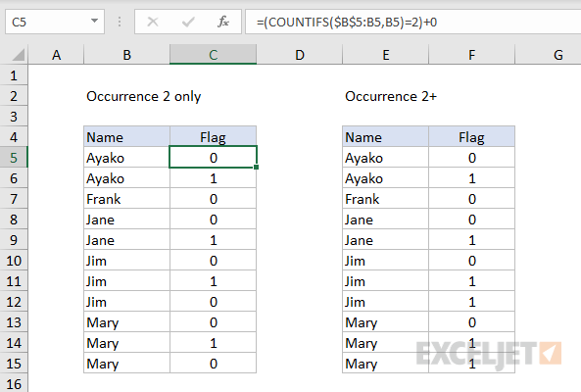Select cell F6 with flag 1

click(x=471, y=178)
